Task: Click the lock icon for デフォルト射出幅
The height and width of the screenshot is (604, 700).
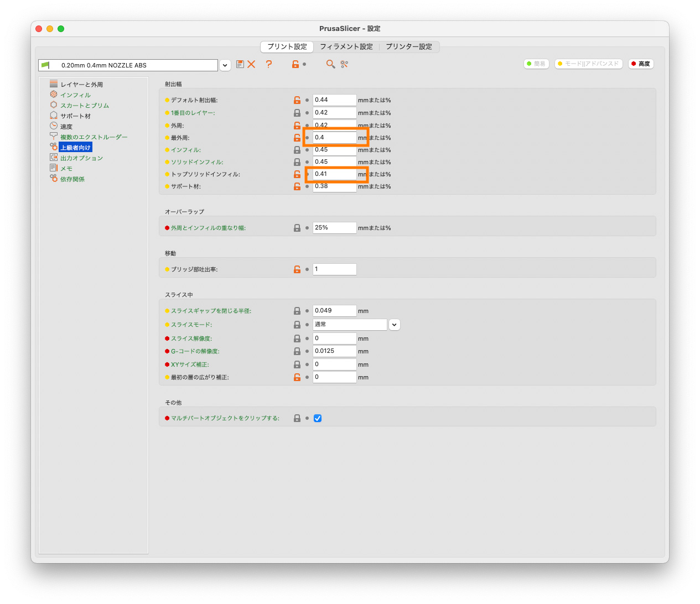Action: point(297,100)
